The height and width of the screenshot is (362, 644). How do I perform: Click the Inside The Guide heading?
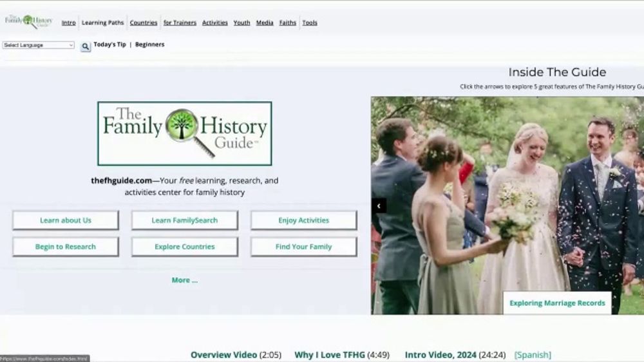click(x=557, y=72)
